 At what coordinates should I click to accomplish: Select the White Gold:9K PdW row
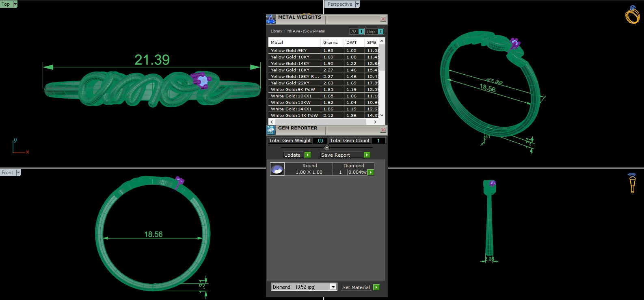(x=324, y=89)
